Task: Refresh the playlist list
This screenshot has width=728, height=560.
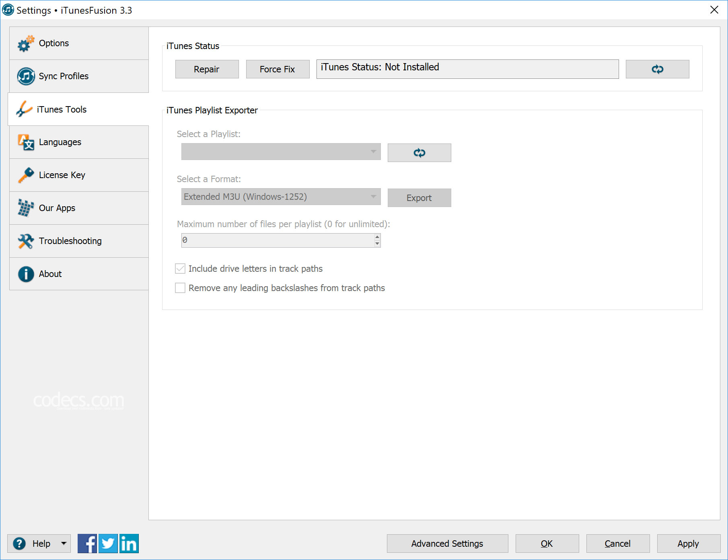Action: point(419,153)
